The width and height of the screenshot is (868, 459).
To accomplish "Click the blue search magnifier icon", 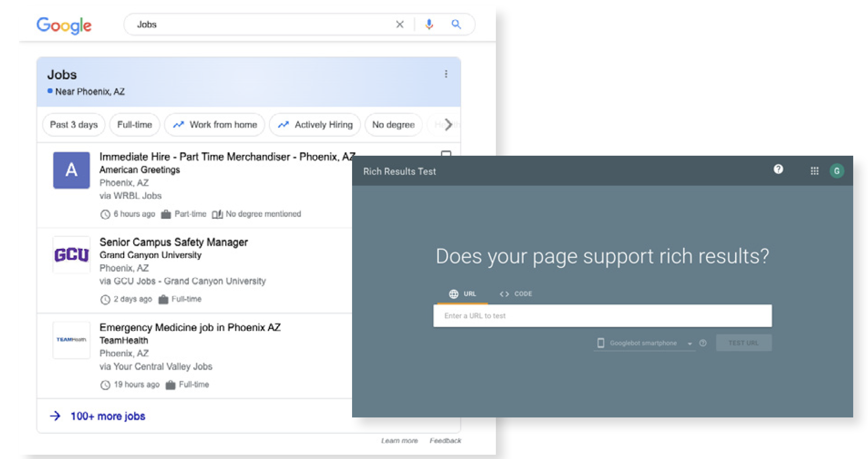I will pyautogui.click(x=456, y=24).
